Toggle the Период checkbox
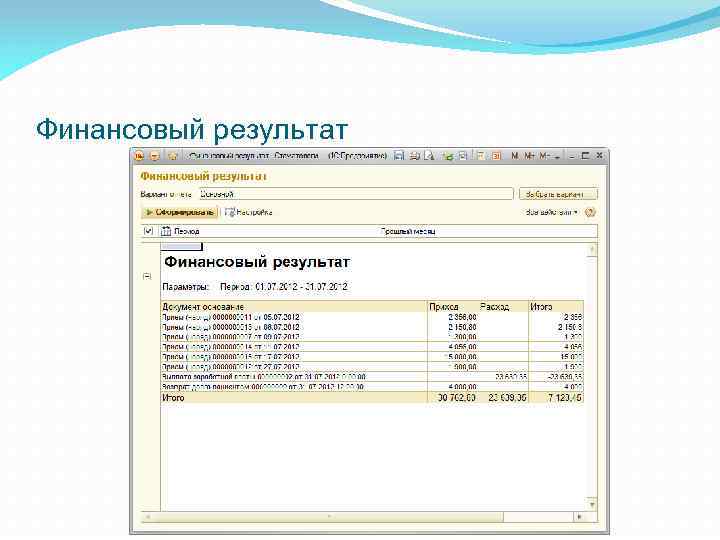Viewport: 720px width, 540px height. coord(148,231)
